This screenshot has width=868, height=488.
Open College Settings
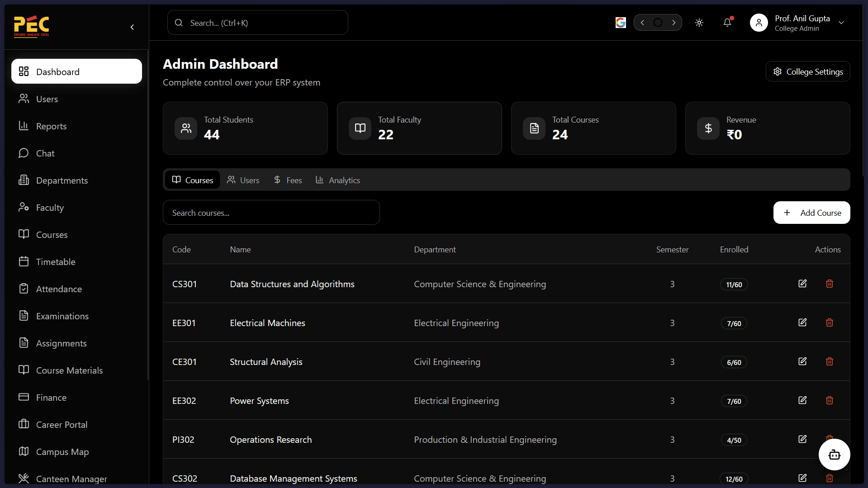pyautogui.click(x=807, y=71)
